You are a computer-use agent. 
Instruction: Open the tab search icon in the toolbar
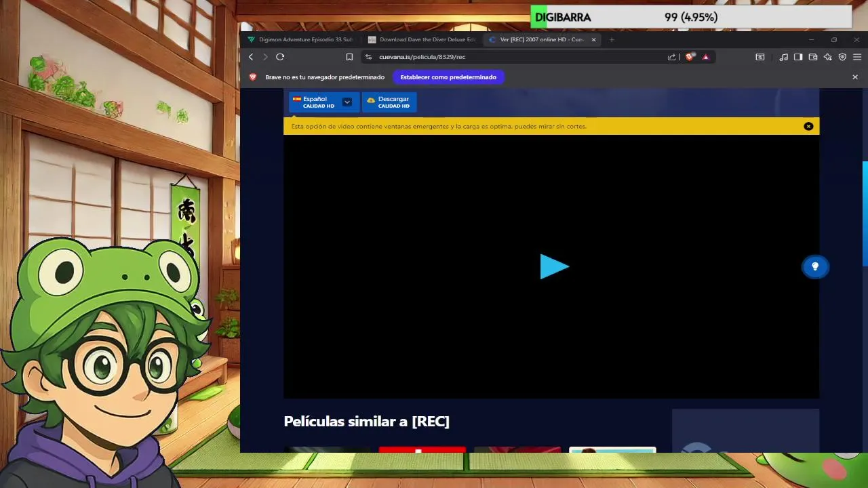coord(760,57)
